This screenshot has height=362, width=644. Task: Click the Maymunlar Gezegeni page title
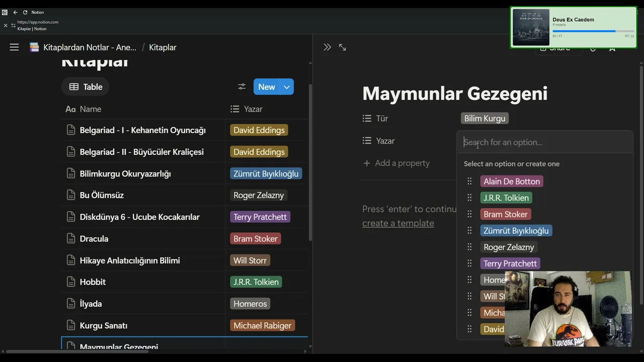pyautogui.click(x=455, y=94)
